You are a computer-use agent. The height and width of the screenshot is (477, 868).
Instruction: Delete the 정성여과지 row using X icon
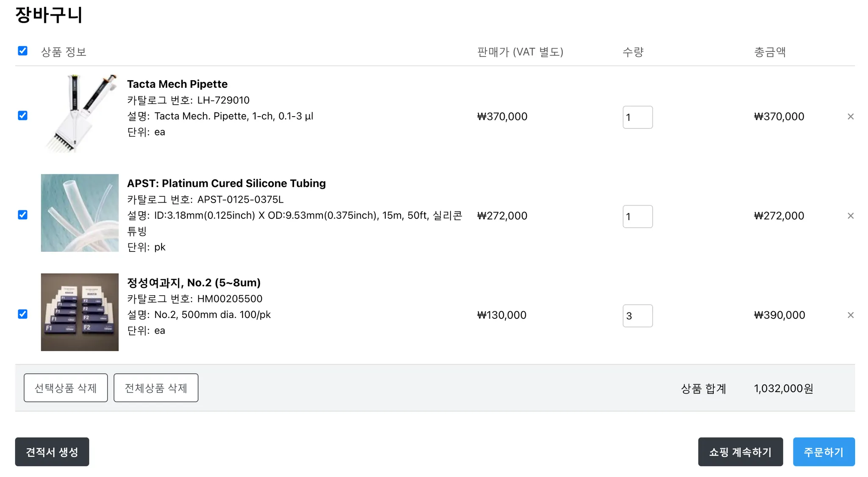tap(850, 315)
